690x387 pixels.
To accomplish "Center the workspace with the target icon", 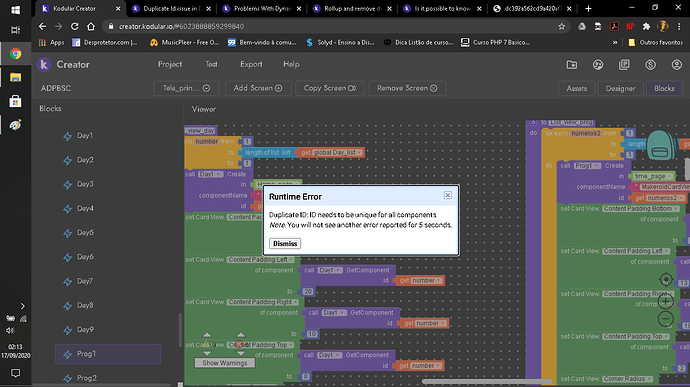I will coord(666,279).
